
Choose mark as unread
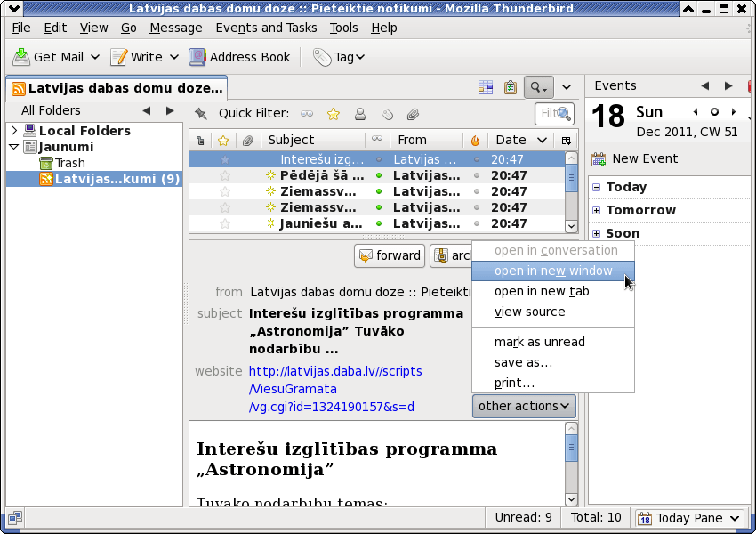pyautogui.click(x=553, y=342)
